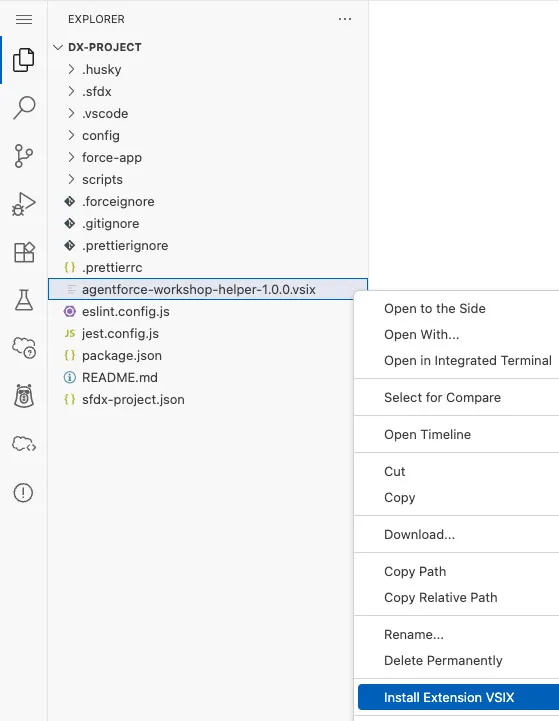Click the config folder name
The image size is (559, 721).
pyautogui.click(x=101, y=135)
